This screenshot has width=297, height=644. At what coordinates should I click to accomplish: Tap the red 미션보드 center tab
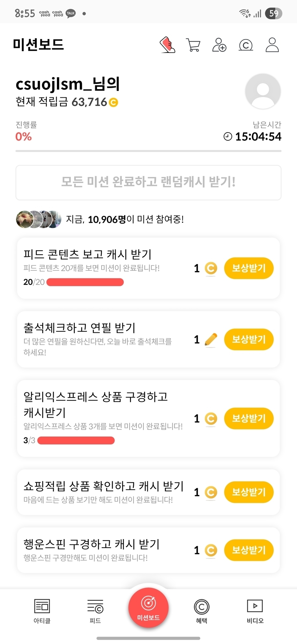coord(148,607)
